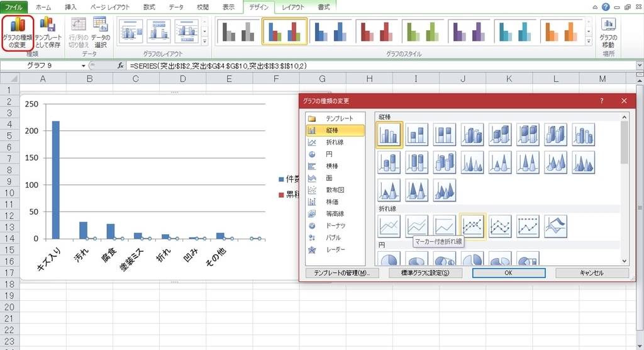The width and height of the screenshot is (644, 350).
Task: Open the 挿入 tab
Action: tap(70, 7)
